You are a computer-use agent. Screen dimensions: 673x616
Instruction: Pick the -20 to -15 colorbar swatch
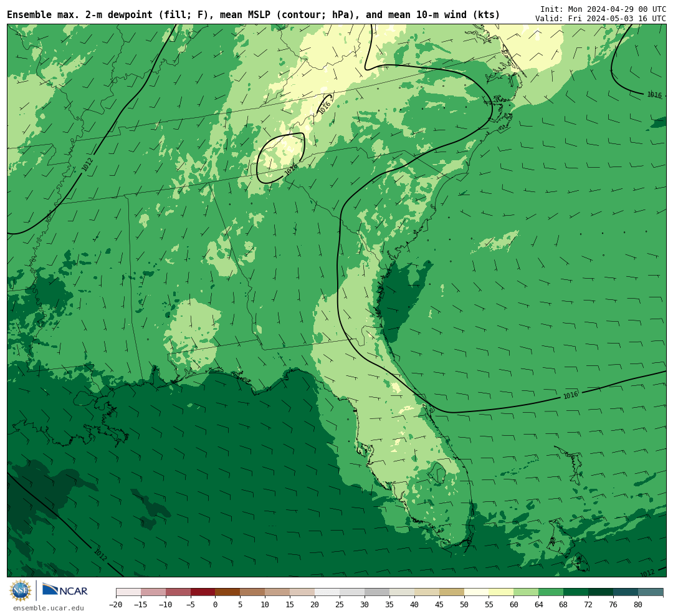[x=128, y=592]
